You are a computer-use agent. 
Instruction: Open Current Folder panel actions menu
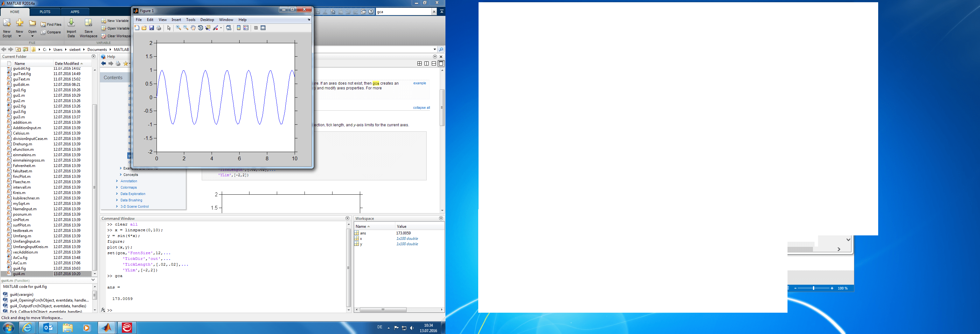[x=94, y=56]
